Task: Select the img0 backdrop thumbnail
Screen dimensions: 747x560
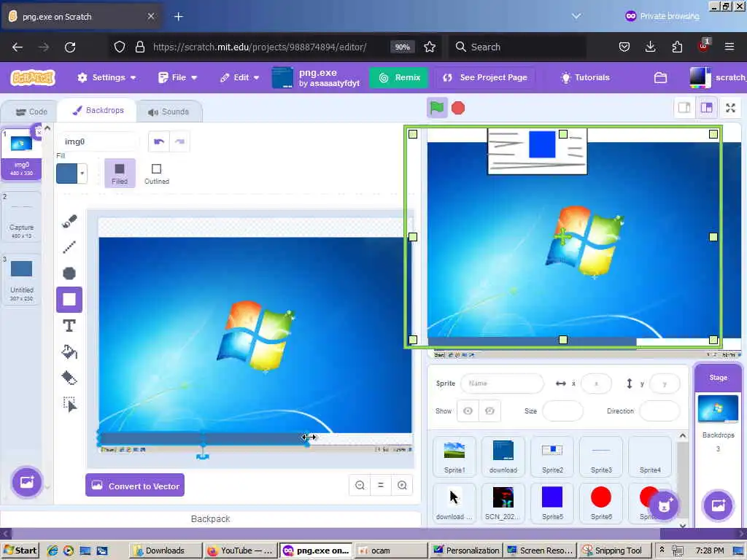Action: [21, 155]
